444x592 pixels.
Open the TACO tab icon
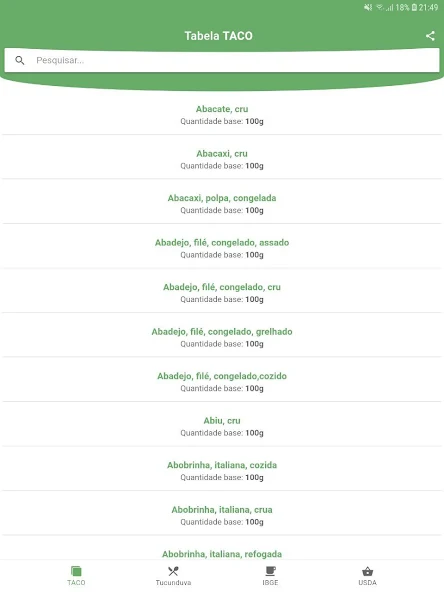[76, 571]
